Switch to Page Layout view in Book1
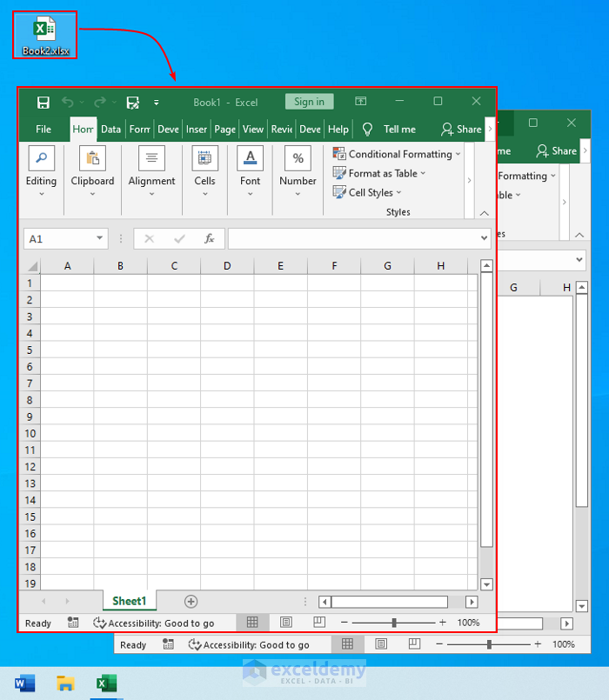The width and height of the screenshot is (609, 700). click(286, 623)
